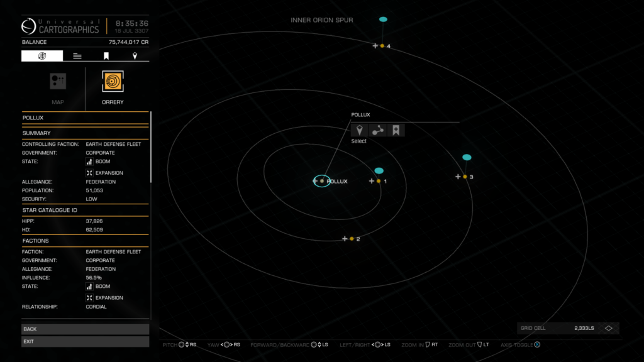The width and height of the screenshot is (644, 362).
Task: Expand planet 2 using its plus sign
Action: point(345,239)
